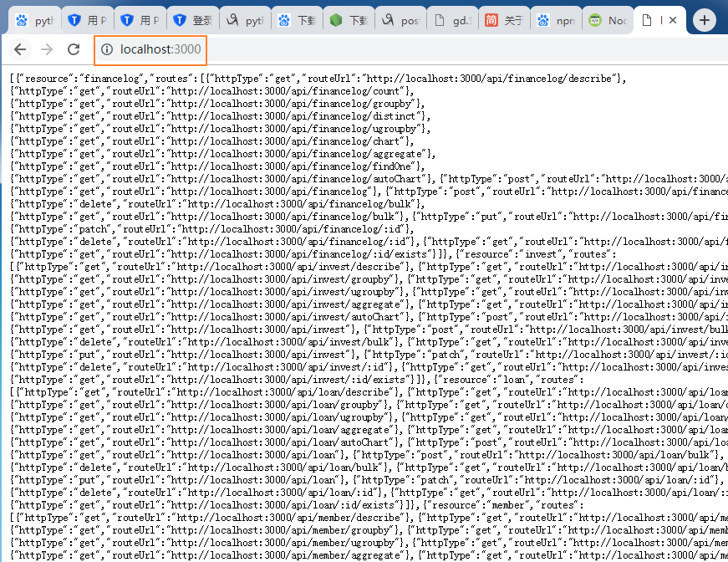
Task: Open the red "关于" tab
Action: click(503, 20)
